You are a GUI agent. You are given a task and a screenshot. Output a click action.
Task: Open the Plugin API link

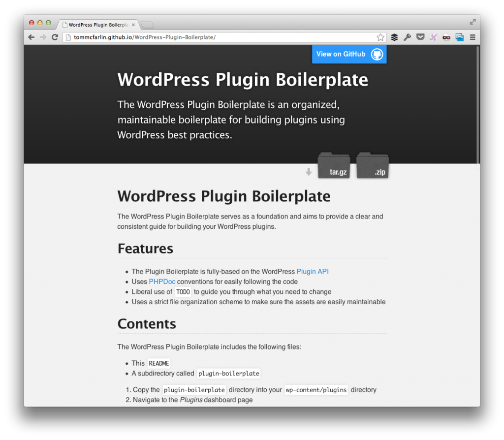click(x=313, y=272)
